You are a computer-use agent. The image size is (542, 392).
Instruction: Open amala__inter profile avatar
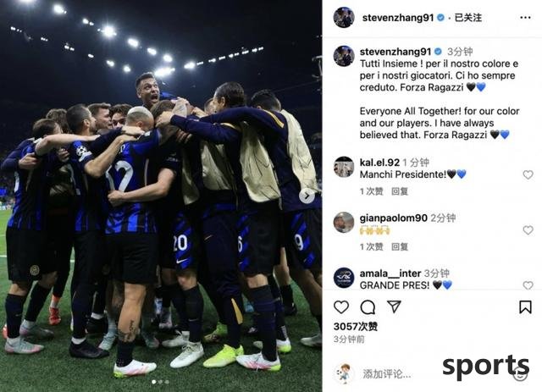[x=344, y=278]
